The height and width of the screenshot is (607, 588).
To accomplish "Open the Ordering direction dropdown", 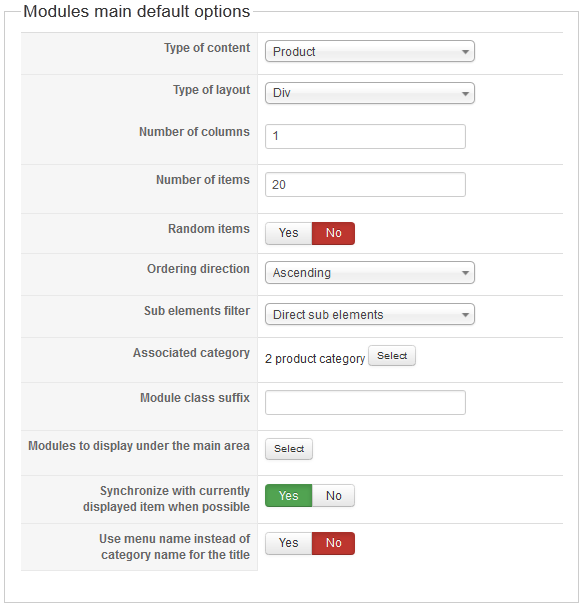I will pyautogui.click(x=369, y=273).
